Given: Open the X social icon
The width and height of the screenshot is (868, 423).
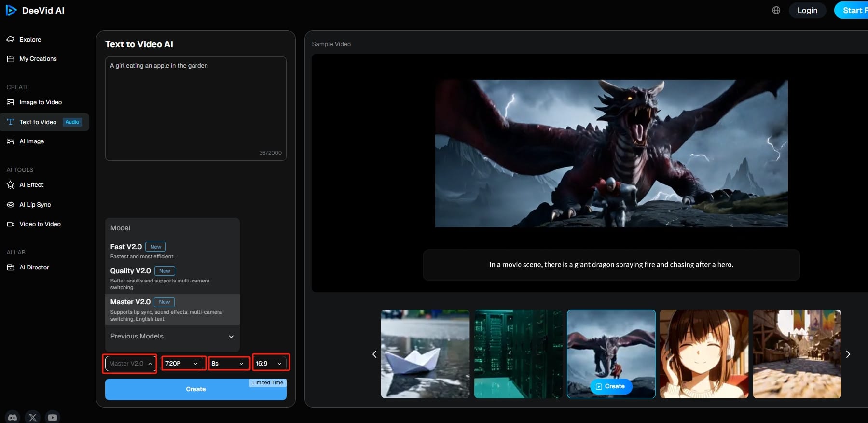Looking at the screenshot, I should click(33, 417).
